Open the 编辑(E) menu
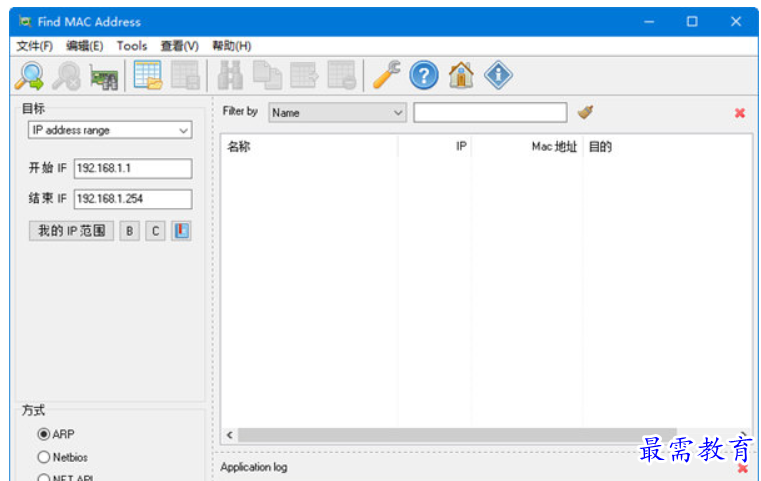 84,46
